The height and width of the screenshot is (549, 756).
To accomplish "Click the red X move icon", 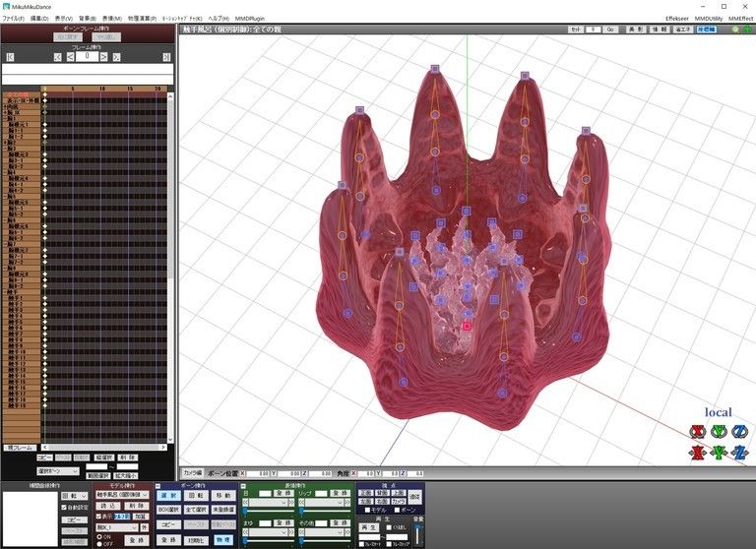I will tap(697, 453).
